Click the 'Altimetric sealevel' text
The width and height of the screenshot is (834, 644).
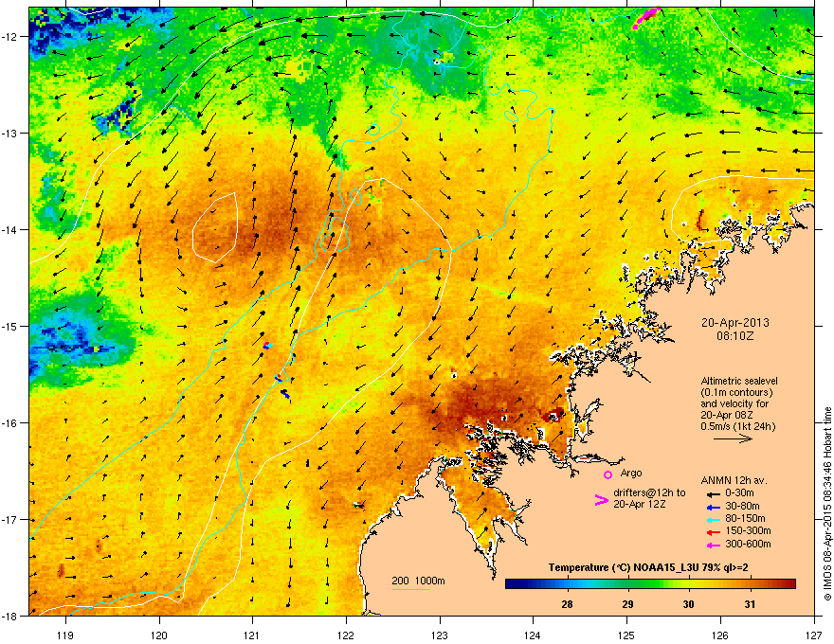tap(739, 381)
